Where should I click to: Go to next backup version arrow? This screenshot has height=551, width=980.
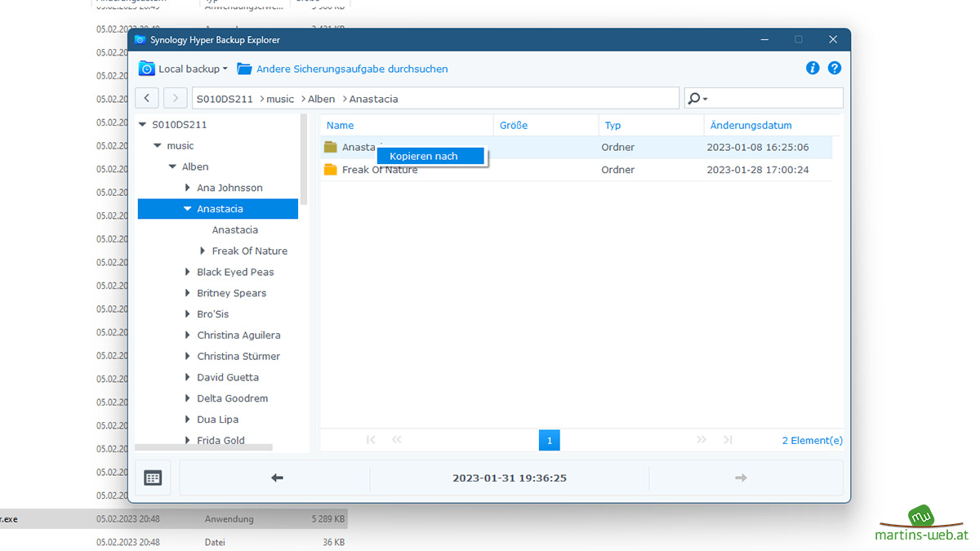(741, 478)
